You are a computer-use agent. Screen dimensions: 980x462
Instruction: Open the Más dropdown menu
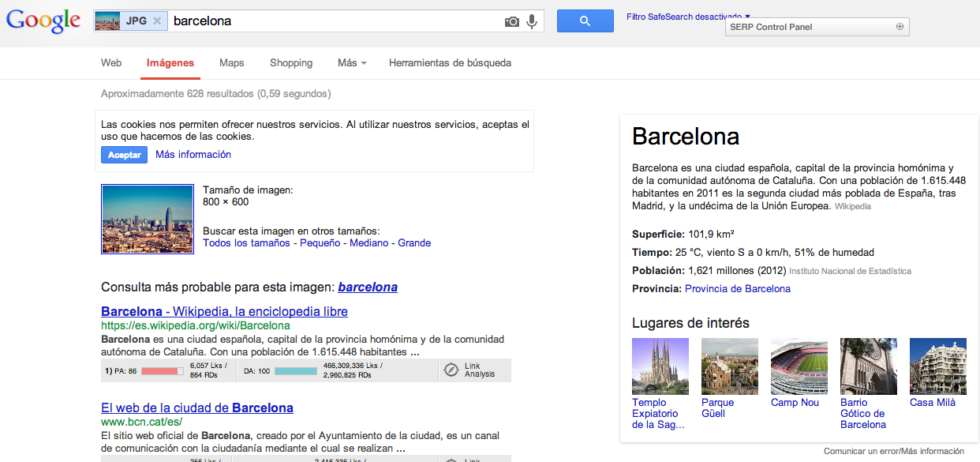point(350,62)
